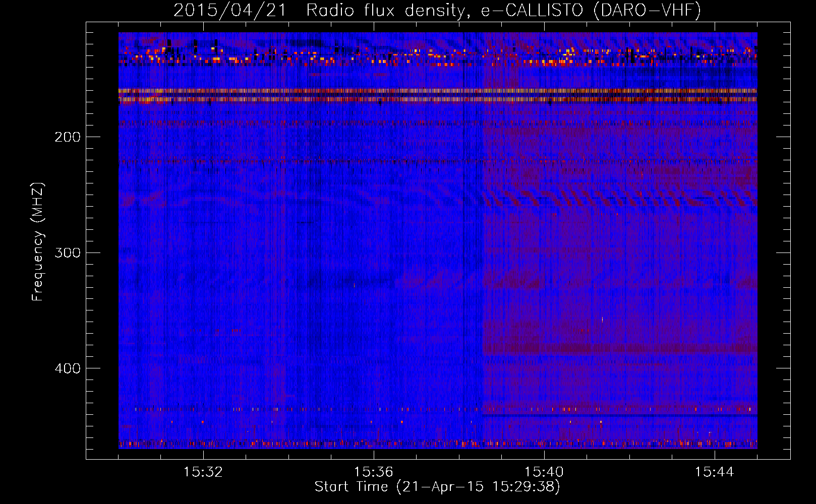This screenshot has height=504, width=816.
Task: Select the 200 frequency axis label
Action: point(68,137)
